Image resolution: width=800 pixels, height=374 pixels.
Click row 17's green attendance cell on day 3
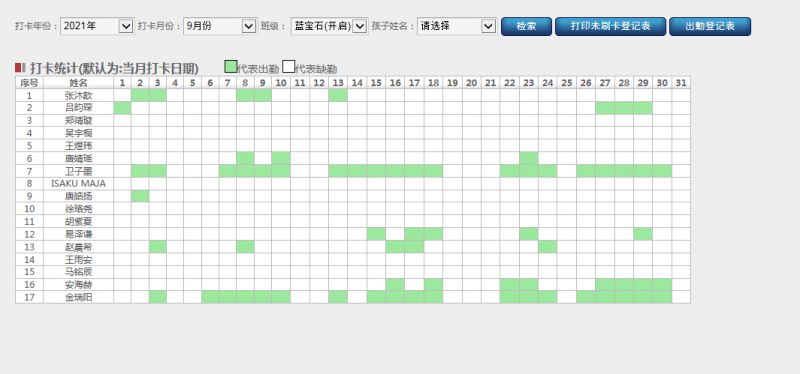pos(158,297)
